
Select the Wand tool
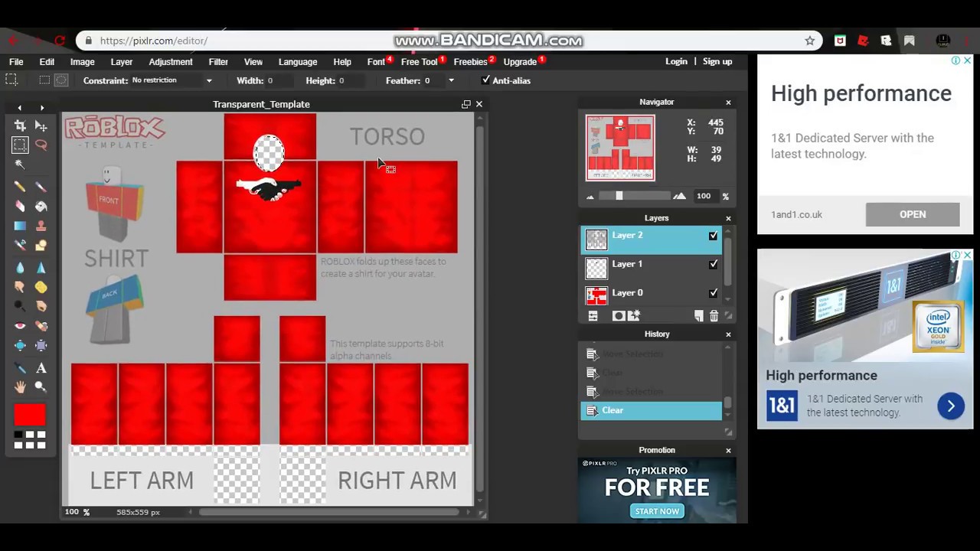coord(20,164)
